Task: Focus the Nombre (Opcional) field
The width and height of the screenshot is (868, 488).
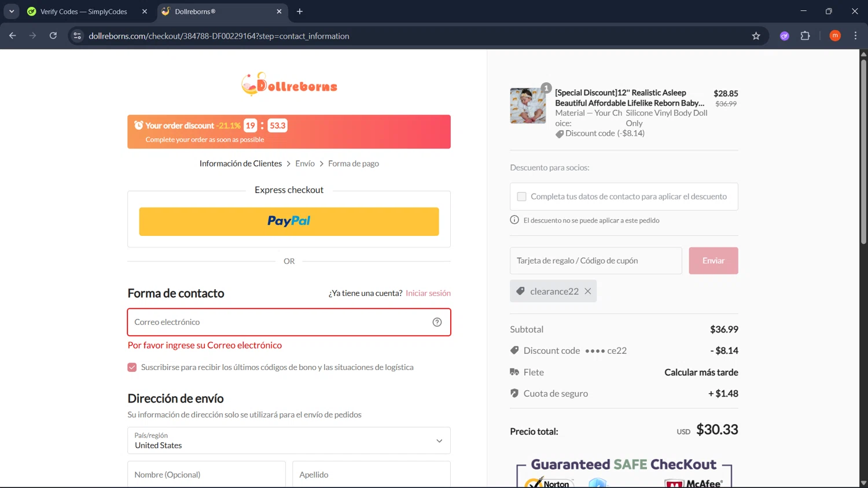Action: pyautogui.click(x=207, y=474)
